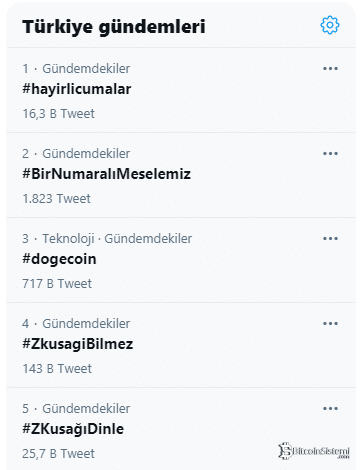Screen dimensions: 360x470
Task: Select the 1.823 Tweet count
Action: [56, 199]
